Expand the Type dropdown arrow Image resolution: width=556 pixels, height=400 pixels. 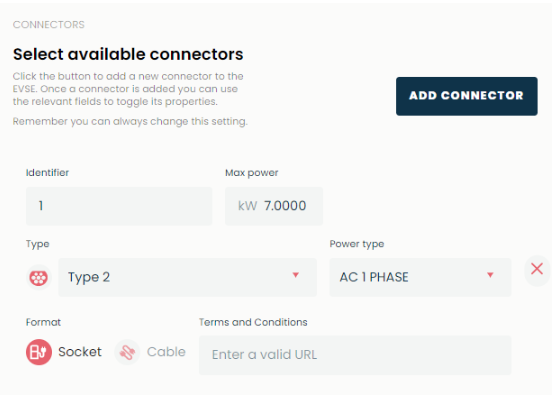[295, 275]
